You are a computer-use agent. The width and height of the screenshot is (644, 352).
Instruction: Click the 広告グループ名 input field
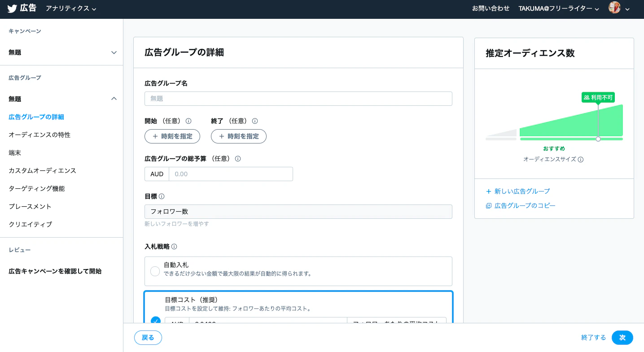pyautogui.click(x=298, y=99)
